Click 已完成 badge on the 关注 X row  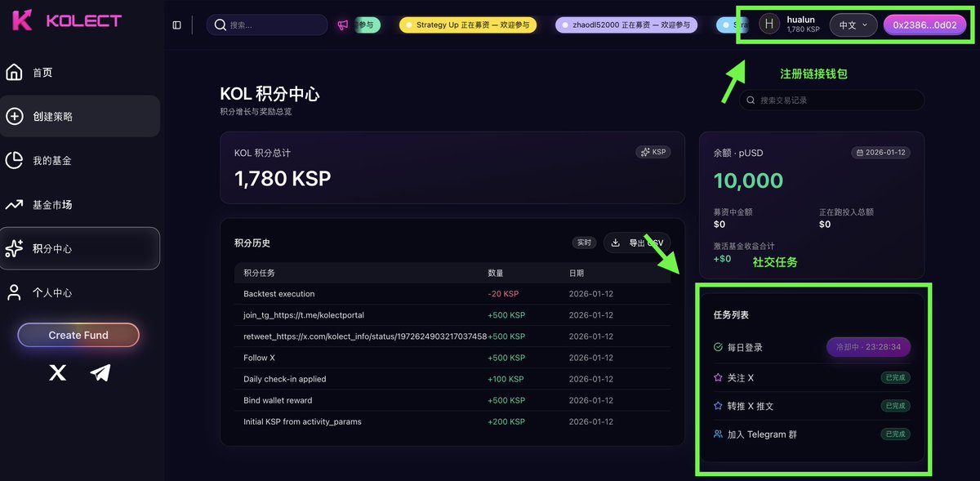point(896,378)
